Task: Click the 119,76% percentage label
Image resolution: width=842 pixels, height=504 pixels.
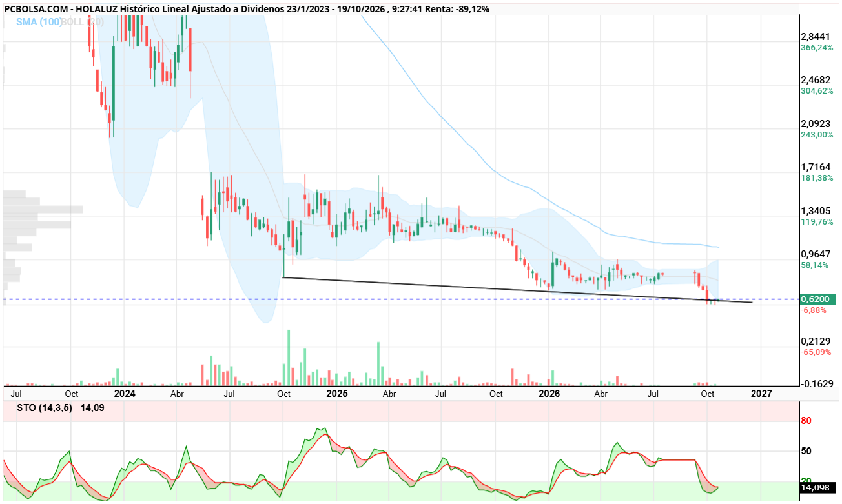Action: click(x=817, y=222)
